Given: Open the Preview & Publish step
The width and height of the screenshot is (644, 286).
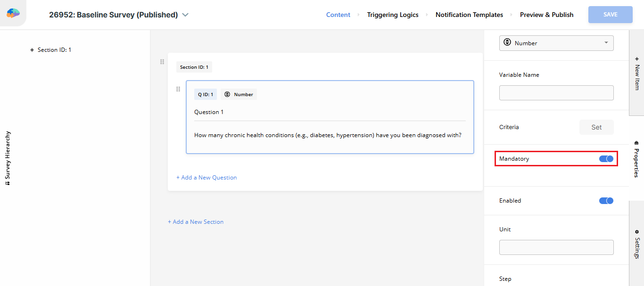Looking at the screenshot, I should tap(546, 15).
